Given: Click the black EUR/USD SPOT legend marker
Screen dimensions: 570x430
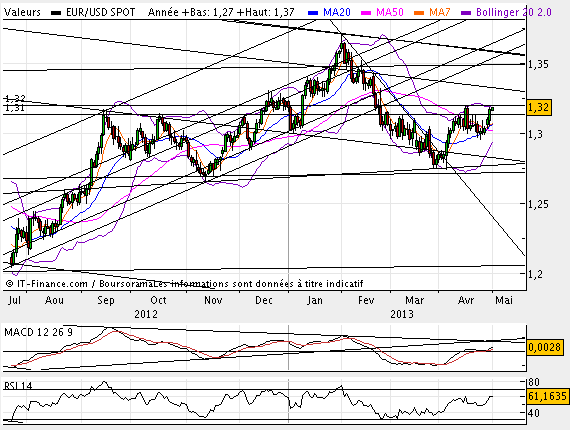Looking at the screenshot, I should [x=56, y=13].
